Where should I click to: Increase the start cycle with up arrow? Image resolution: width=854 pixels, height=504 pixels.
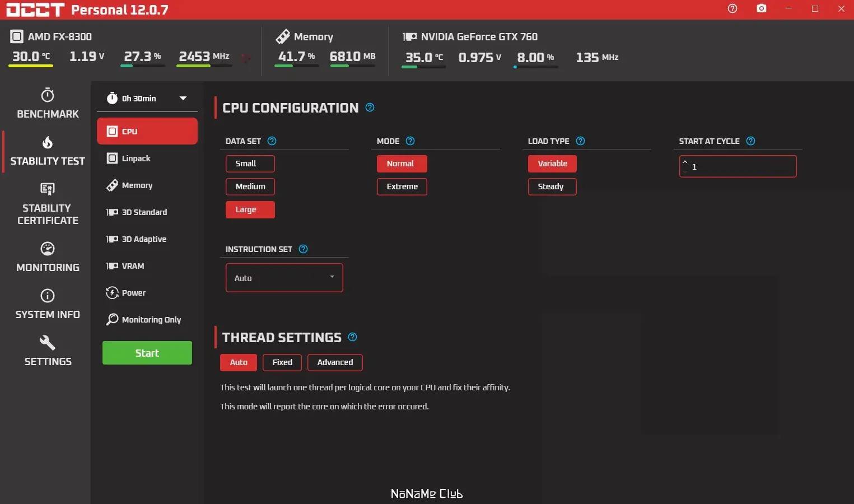685,162
